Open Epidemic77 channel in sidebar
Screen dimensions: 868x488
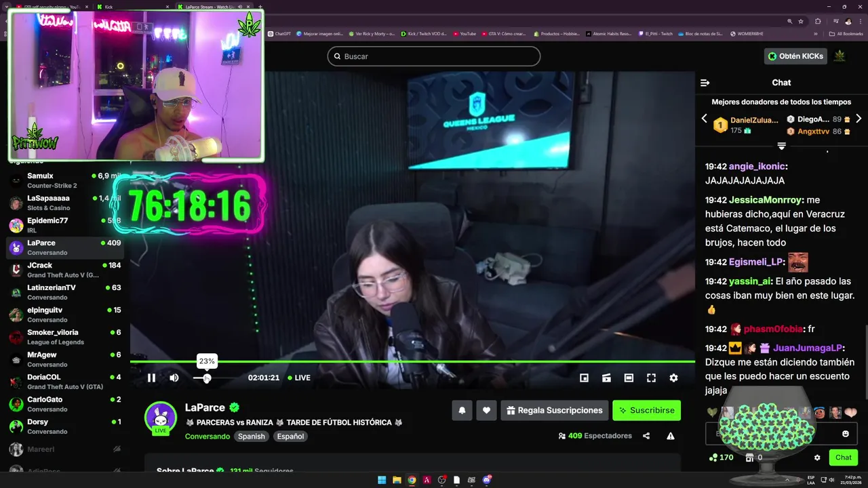click(65, 225)
